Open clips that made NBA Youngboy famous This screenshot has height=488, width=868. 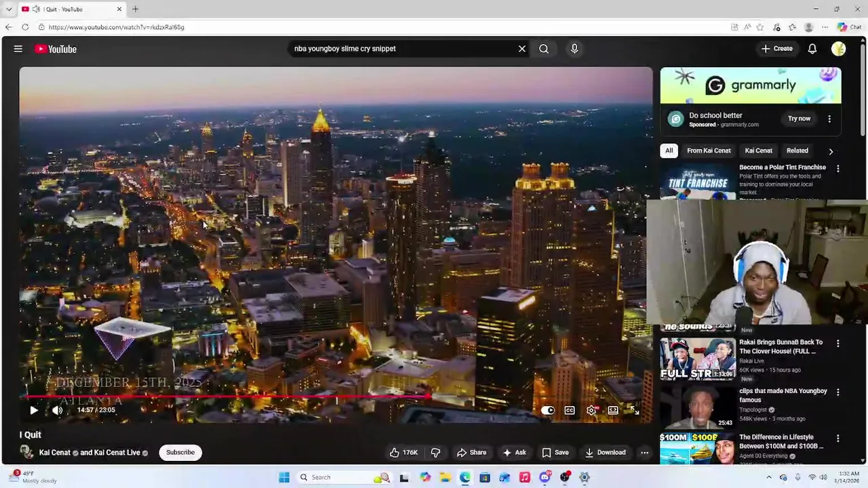tap(783, 395)
